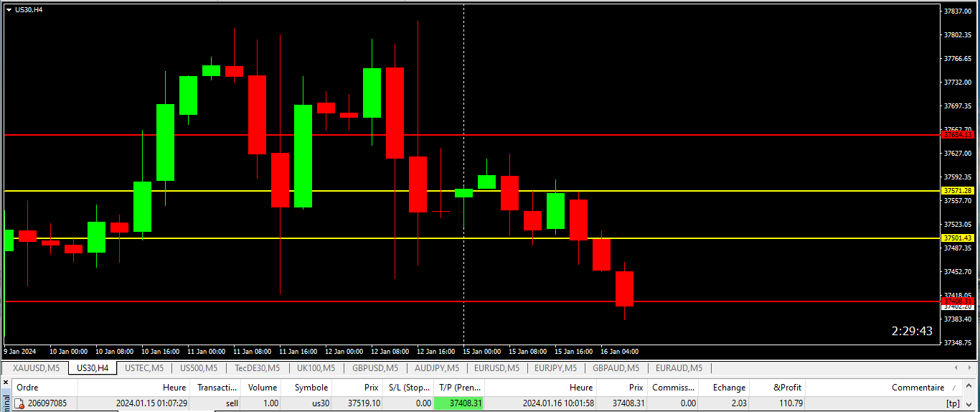Screen dimensions: 980x412
Task: Click the volume 1.00 cell
Action: (x=270, y=403)
